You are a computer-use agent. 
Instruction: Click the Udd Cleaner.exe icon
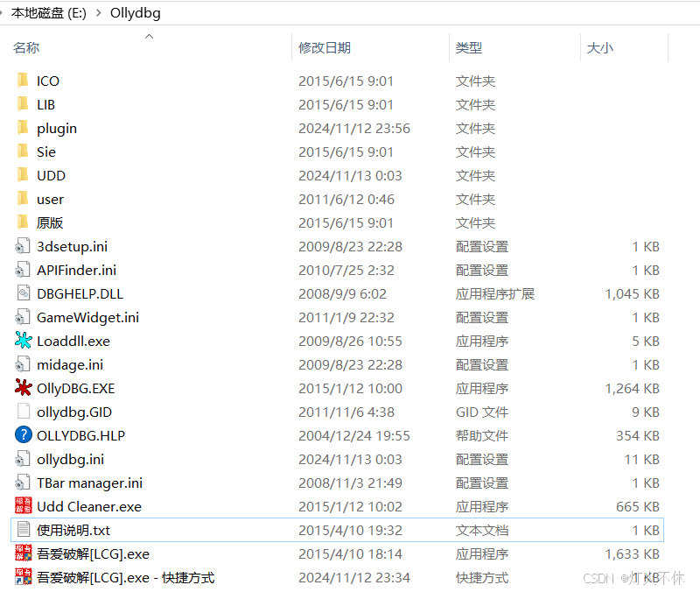coord(24,506)
